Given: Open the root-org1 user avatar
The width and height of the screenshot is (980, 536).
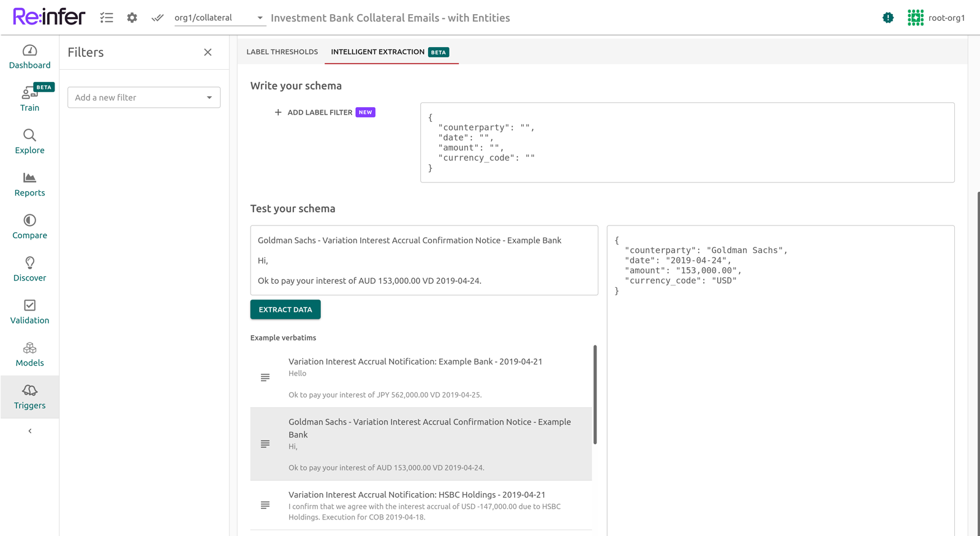Looking at the screenshot, I should 916,18.
